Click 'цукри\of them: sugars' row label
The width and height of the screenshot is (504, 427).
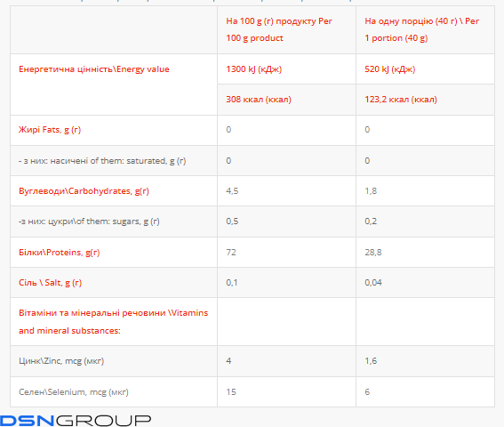pyautogui.click(x=89, y=222)
